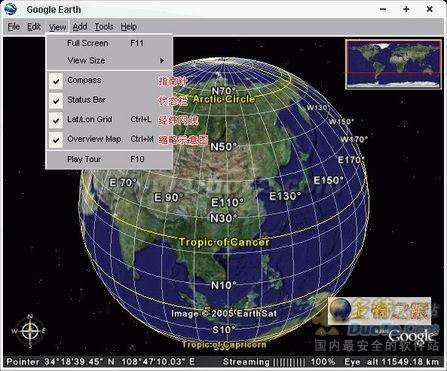Minimize the Google Earth window

click(383, 9)
